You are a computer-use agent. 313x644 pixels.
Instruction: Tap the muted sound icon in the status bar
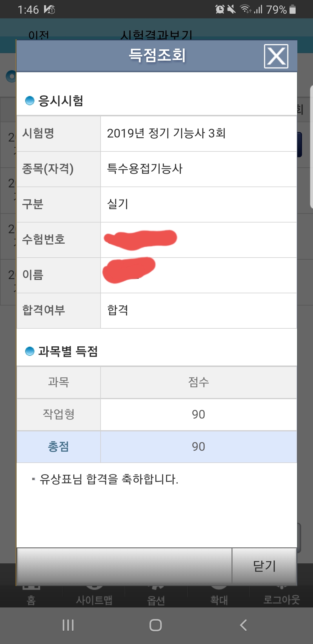[231, 10]
